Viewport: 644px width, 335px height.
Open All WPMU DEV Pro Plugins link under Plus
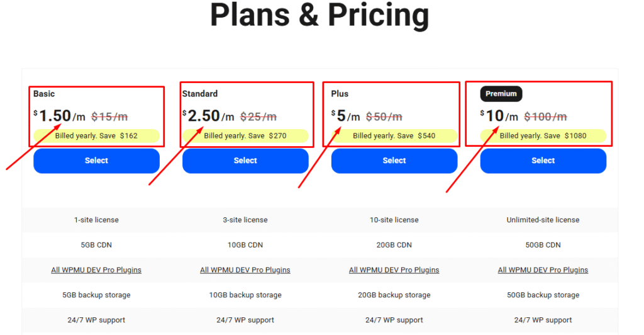pos(394,270)
